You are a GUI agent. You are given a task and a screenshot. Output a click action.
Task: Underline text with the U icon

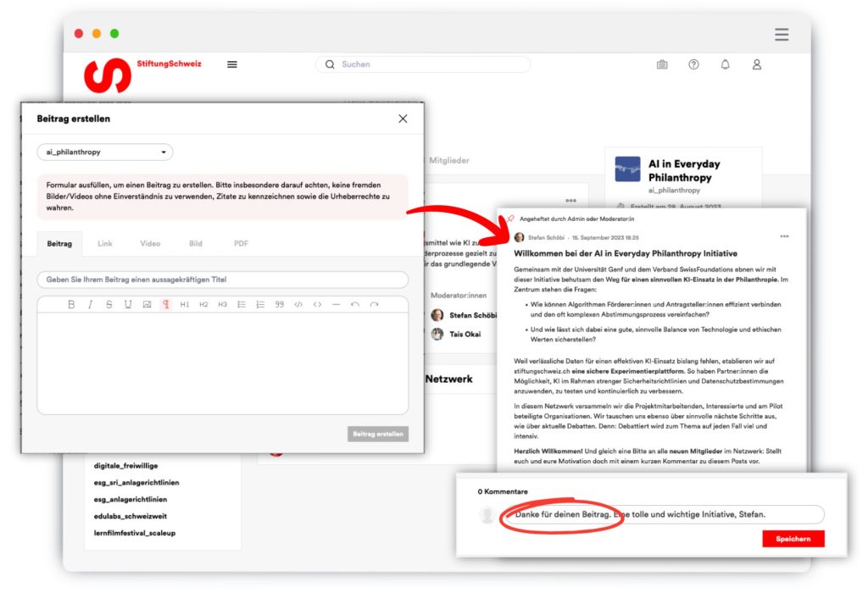coord(128,304)
